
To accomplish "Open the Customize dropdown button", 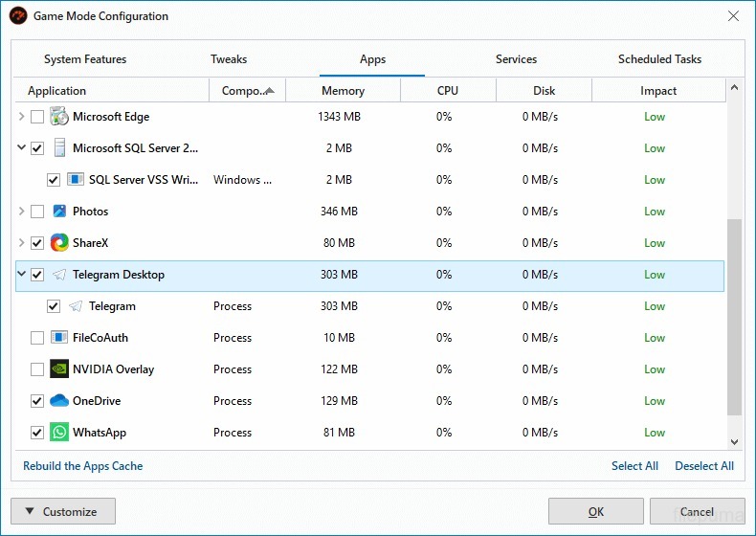I will [x=63, y=512].
